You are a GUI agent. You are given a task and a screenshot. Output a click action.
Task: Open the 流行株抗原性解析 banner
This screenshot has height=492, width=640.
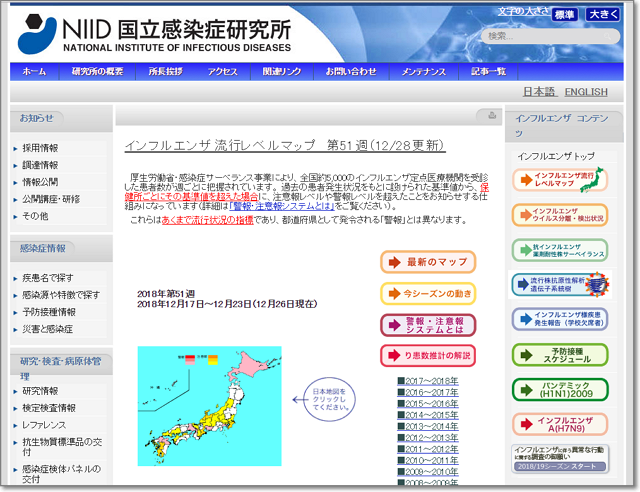tap(560, 285)
